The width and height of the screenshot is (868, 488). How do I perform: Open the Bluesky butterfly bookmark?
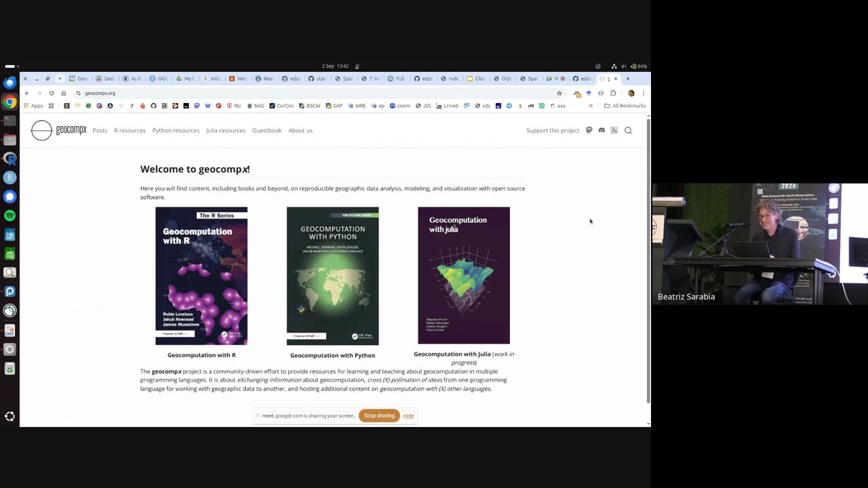point(208,106)
